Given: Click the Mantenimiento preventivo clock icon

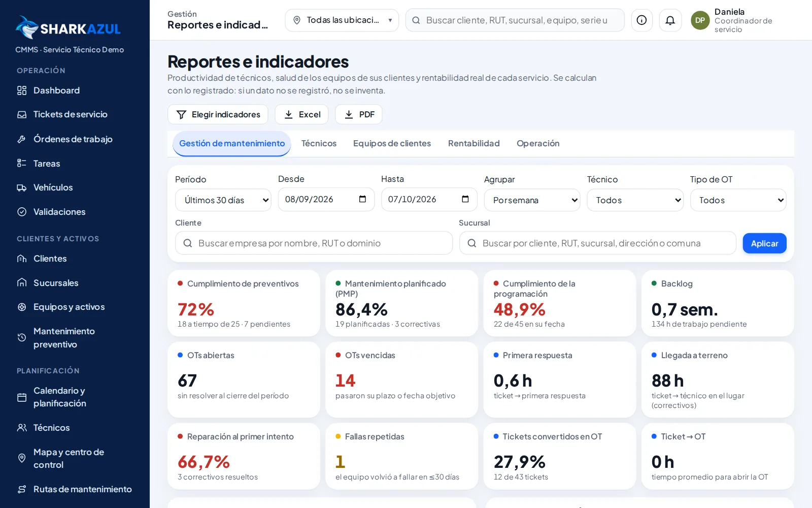Looking at the screenshot, I should tap(22, 338).
